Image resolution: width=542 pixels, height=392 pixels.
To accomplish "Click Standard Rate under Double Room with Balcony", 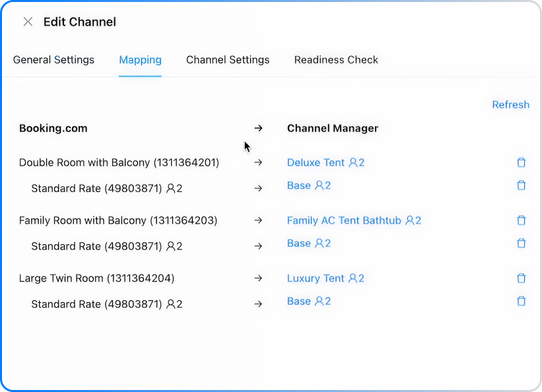I will pos(106,188).
